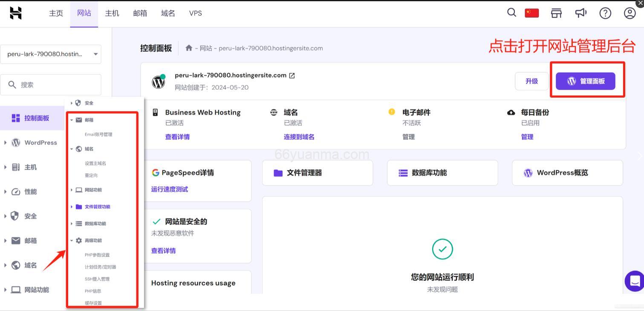Click the 搜索 input field
The width and height of the screenshot is (644, 311).
point(51,84)
